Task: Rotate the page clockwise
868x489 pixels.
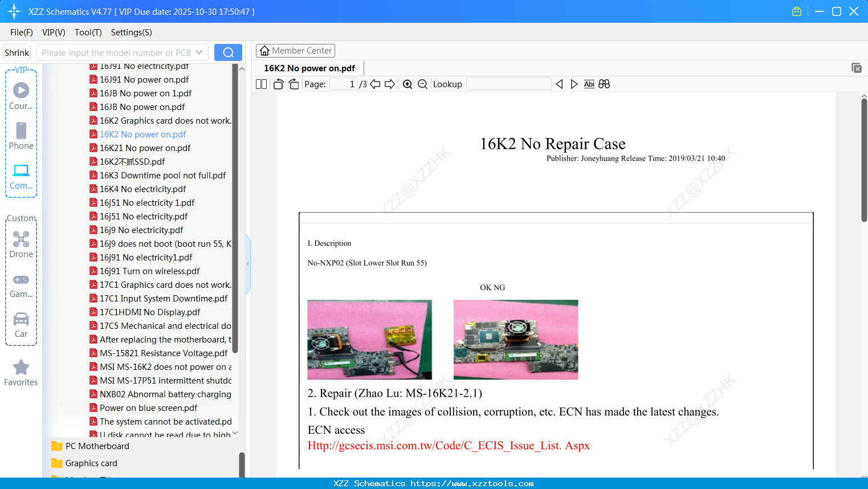Action: 294,84
